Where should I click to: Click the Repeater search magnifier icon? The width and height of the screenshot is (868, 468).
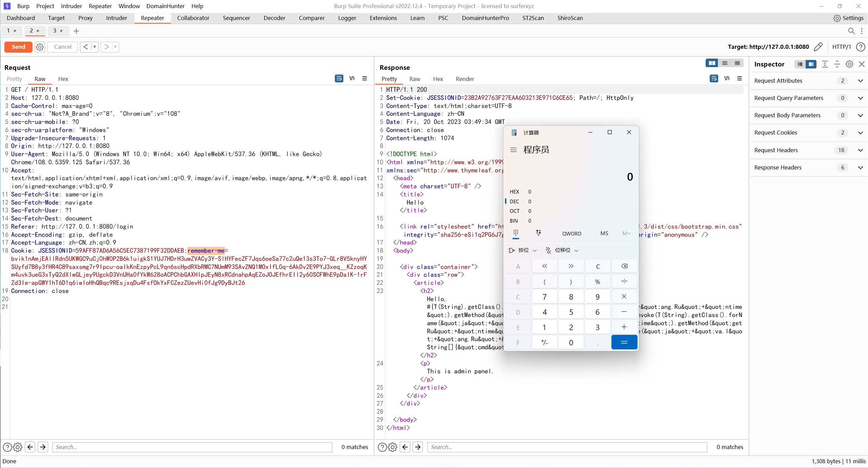pyautogui.click(x=851, y=31)
